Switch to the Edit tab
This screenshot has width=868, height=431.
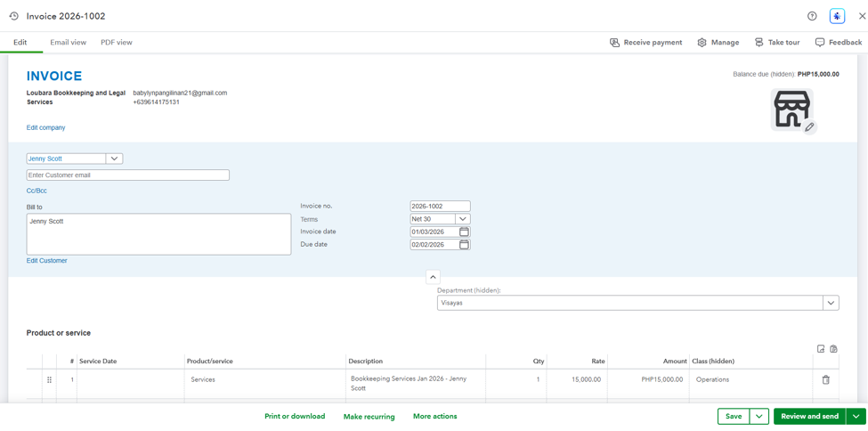[20, 42]
